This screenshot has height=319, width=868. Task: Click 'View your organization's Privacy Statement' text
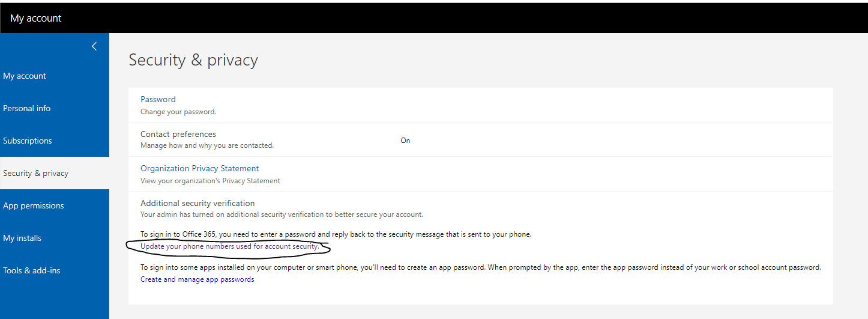point(210,180)
